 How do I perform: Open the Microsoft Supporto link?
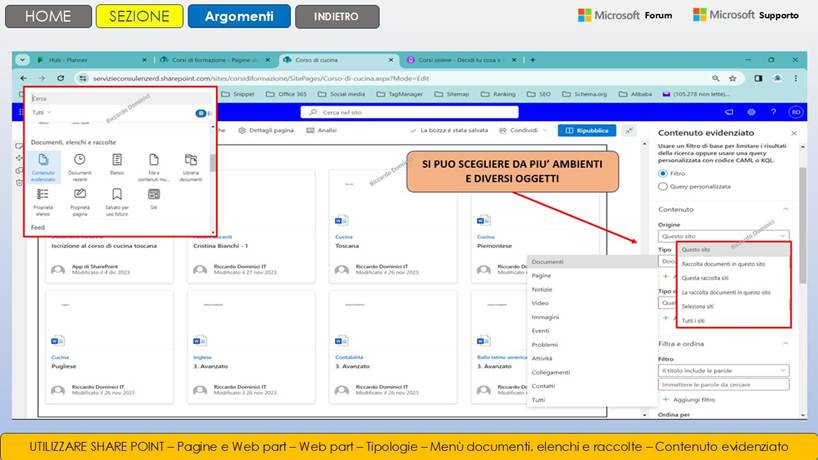745,15
